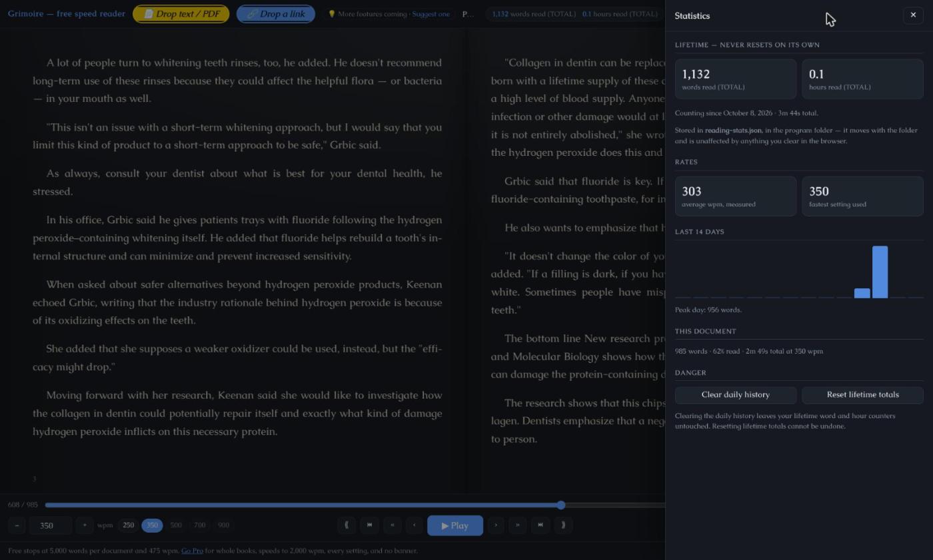Click the 0.1 hours read lifetime card
Image resolution: width=933 pixels, height=560 pixels.
[863, 79]
